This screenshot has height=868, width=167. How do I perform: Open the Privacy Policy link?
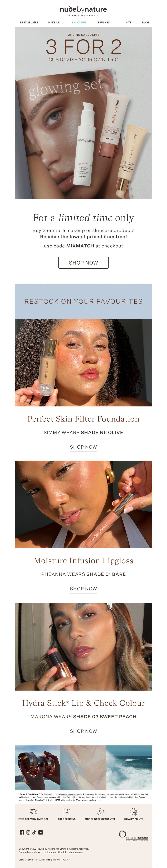62,860
